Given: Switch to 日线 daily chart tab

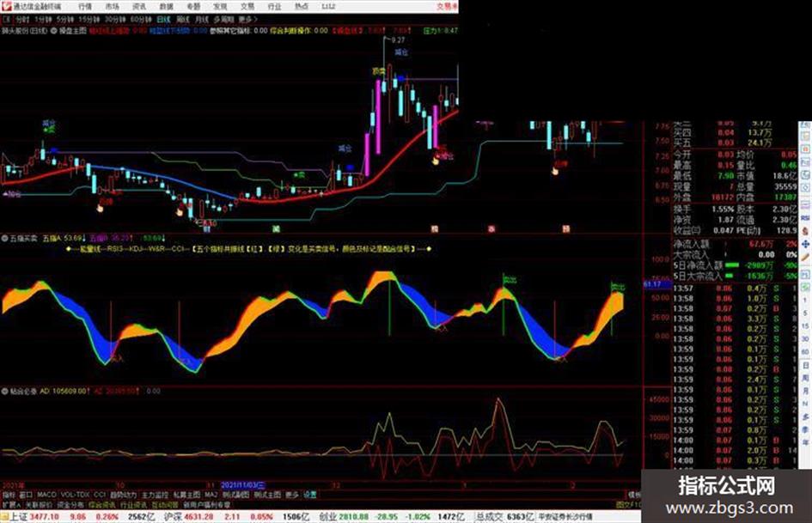Looking at the screenshot, I should (163, 20).
